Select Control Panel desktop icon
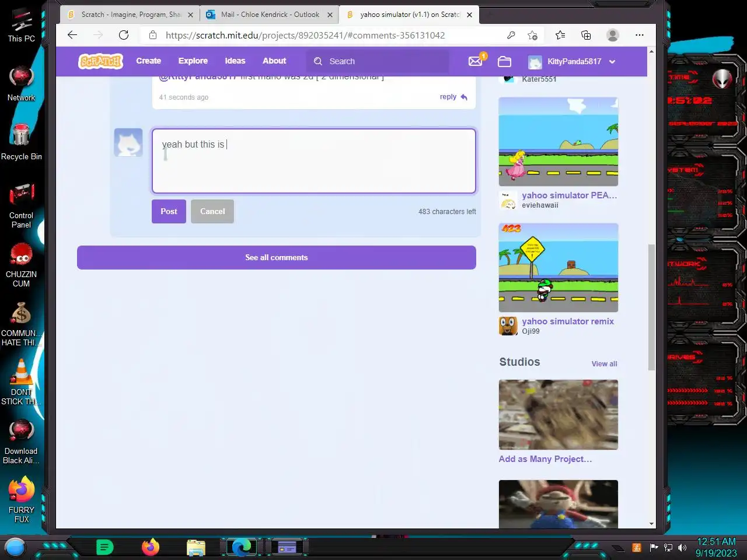This screenshot has height=560, width=747. coord(22,205)
